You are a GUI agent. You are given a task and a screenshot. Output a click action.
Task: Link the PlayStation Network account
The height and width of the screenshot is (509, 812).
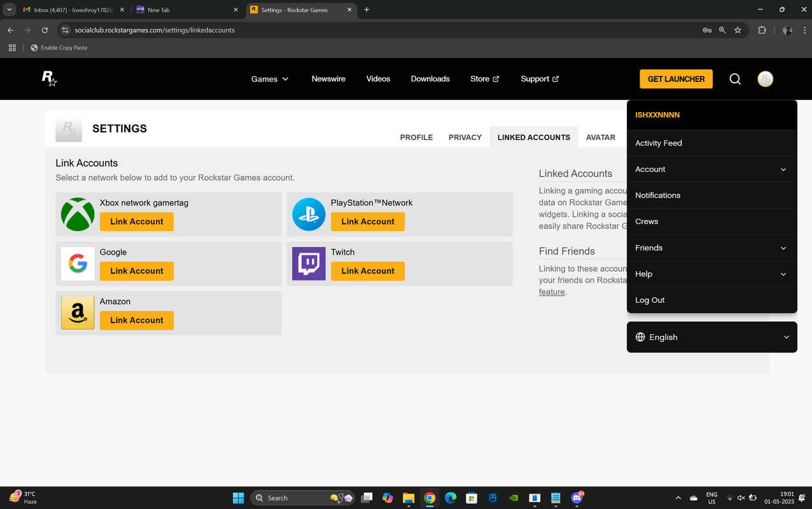(x=368, y=221)
